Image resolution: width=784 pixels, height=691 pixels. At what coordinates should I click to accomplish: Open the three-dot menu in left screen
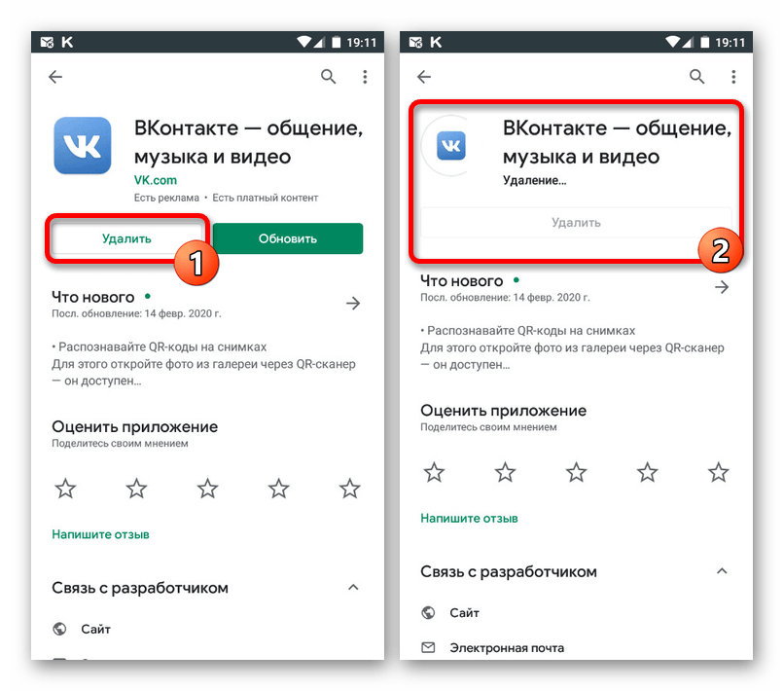[x=365, y=77]
